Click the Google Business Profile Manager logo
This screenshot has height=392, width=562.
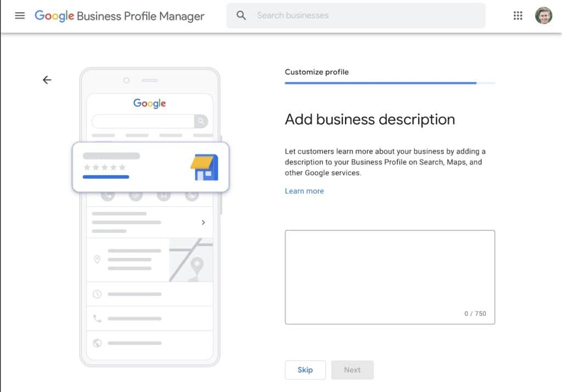119,16
